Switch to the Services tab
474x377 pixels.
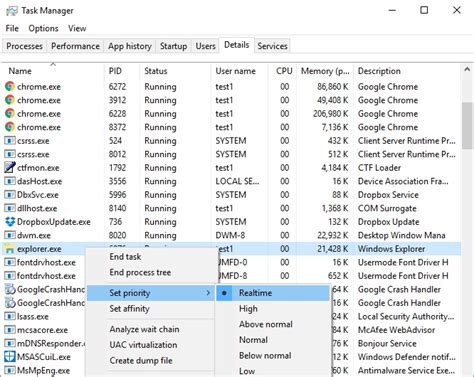pos(272,46)
